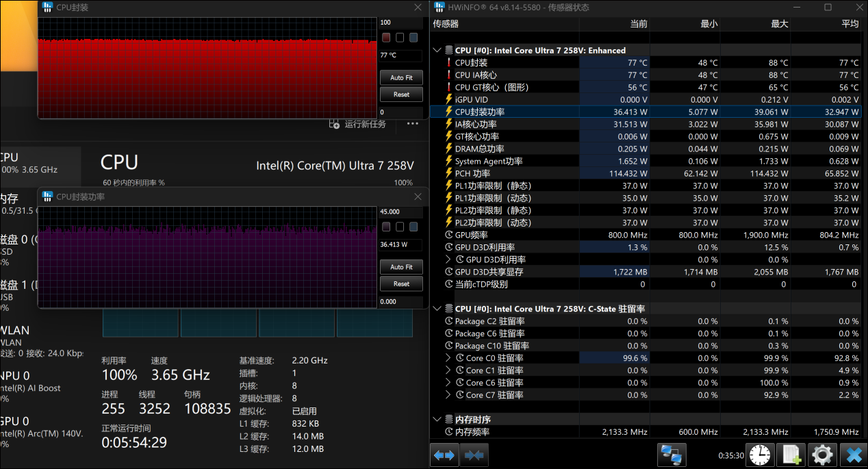Click the collapse layout inward arrows icon

(474, 455)
